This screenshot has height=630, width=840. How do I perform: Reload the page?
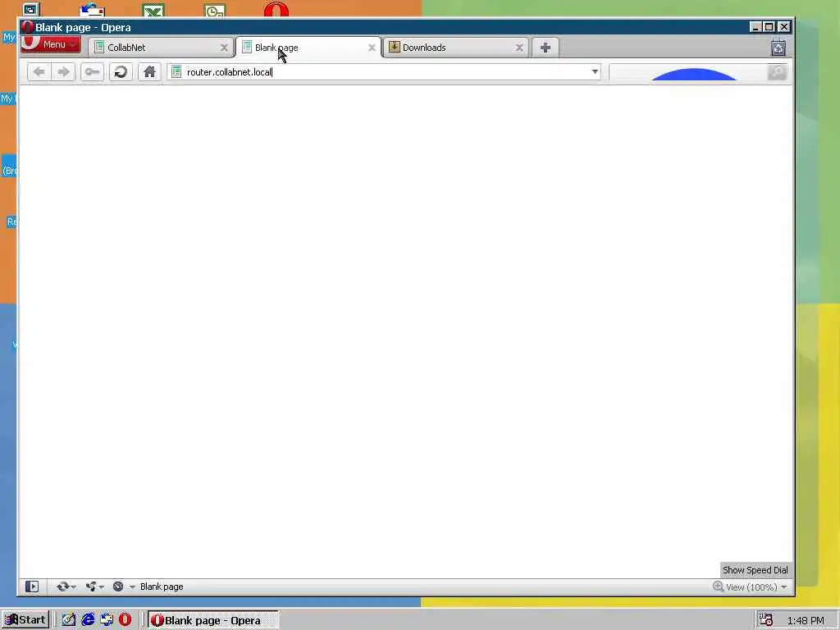[x=121, y=72]
